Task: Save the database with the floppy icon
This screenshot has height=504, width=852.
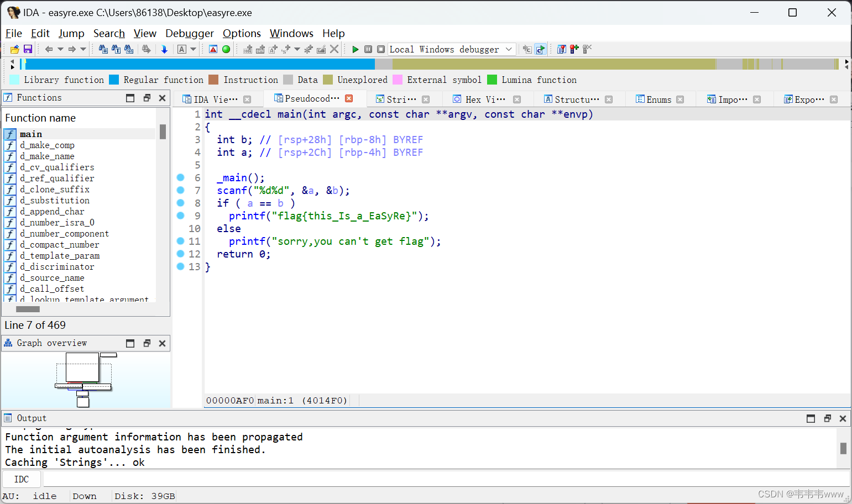Action: (28, 49)
